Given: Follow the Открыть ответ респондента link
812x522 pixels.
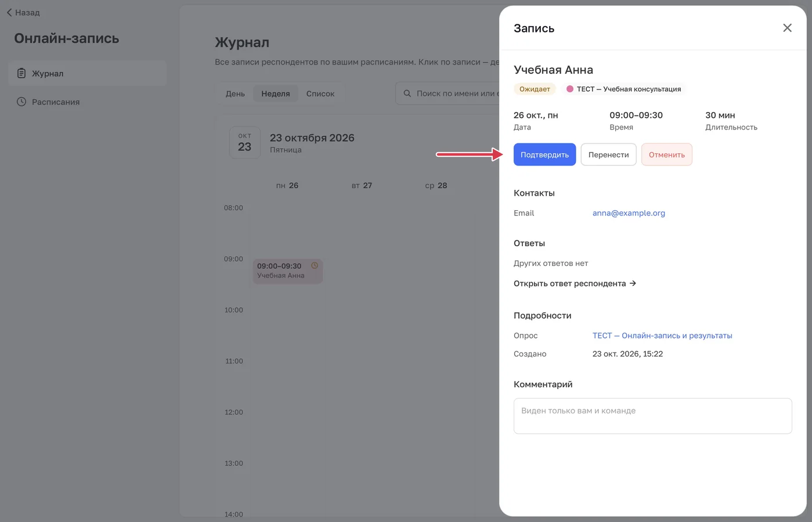Looking at the screenshot, I should pos(575,283).
